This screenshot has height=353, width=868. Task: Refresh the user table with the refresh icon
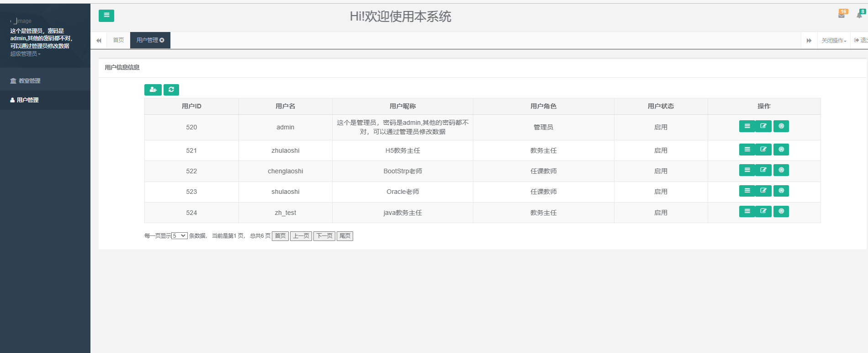[x=171, y=90]
